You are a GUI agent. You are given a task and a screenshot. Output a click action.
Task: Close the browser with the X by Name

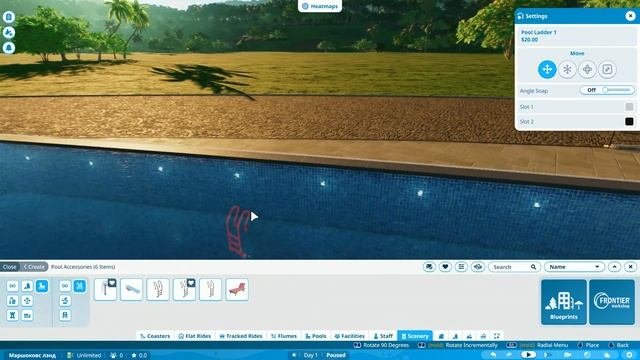pos(630,267)
